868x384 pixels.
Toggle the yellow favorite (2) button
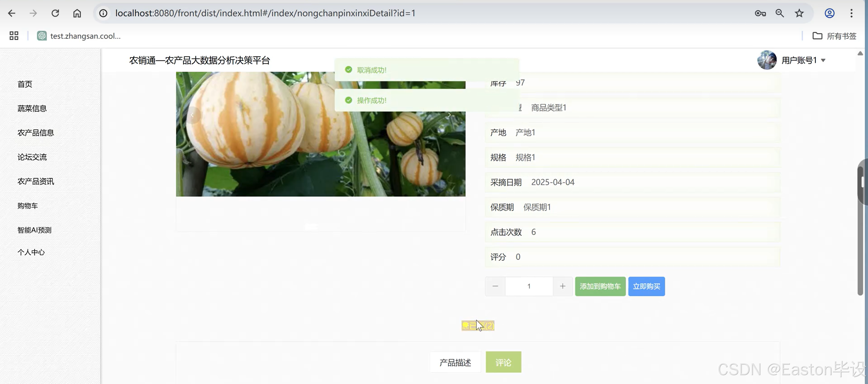[x=478, y=326]
